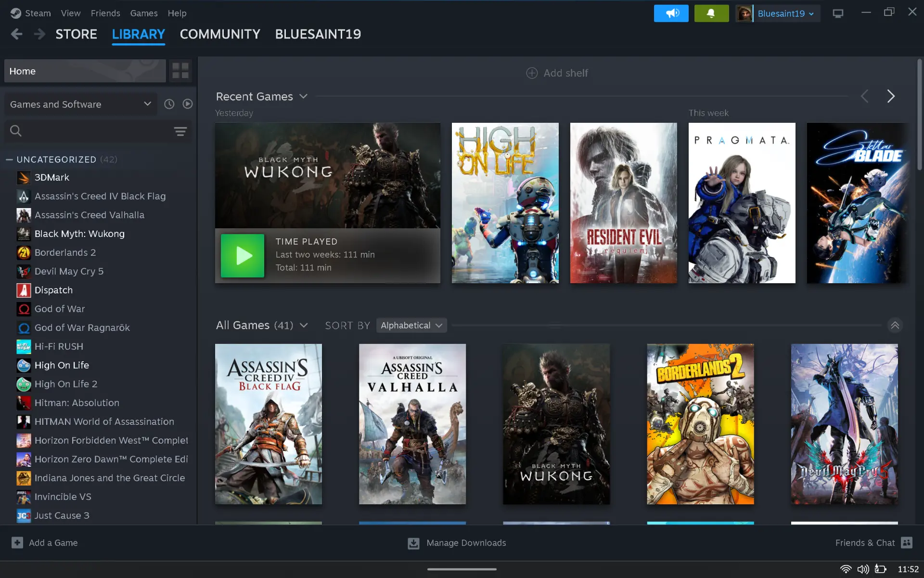
Task: Click the Home library button
Action: click(85, 71)
